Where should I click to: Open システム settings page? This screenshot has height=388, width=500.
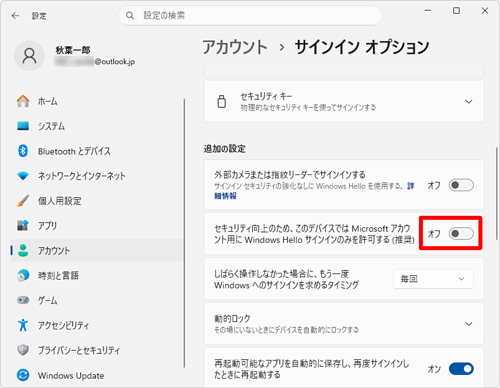click(x=97, y=126)
